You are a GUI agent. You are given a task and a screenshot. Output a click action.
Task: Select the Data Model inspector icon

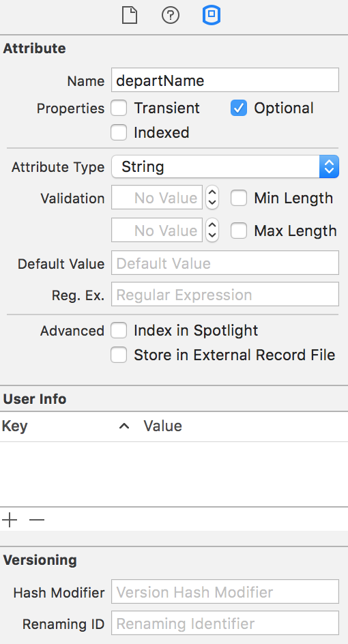click(x=212, y=16)
